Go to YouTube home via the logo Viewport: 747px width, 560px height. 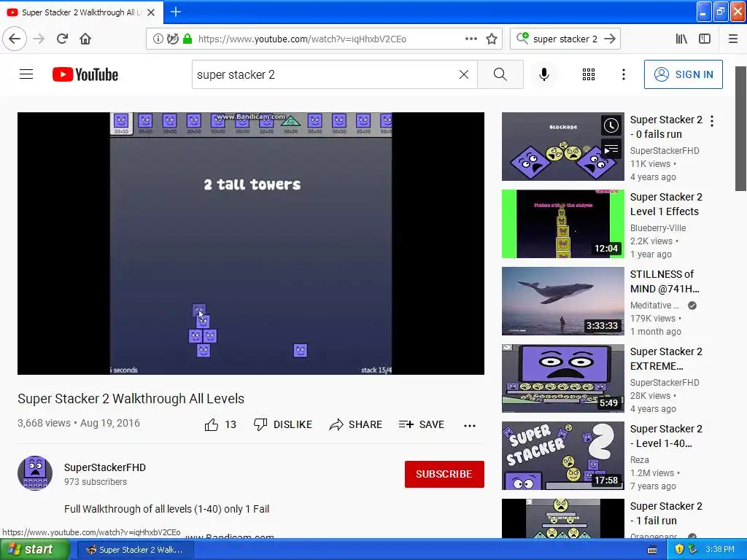(x=85, y=74)
